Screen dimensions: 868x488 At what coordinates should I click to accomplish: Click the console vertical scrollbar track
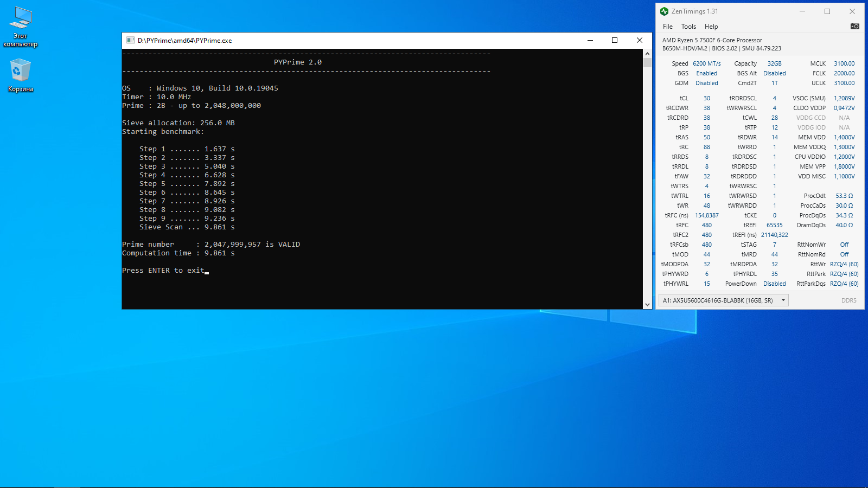(647, 183)
